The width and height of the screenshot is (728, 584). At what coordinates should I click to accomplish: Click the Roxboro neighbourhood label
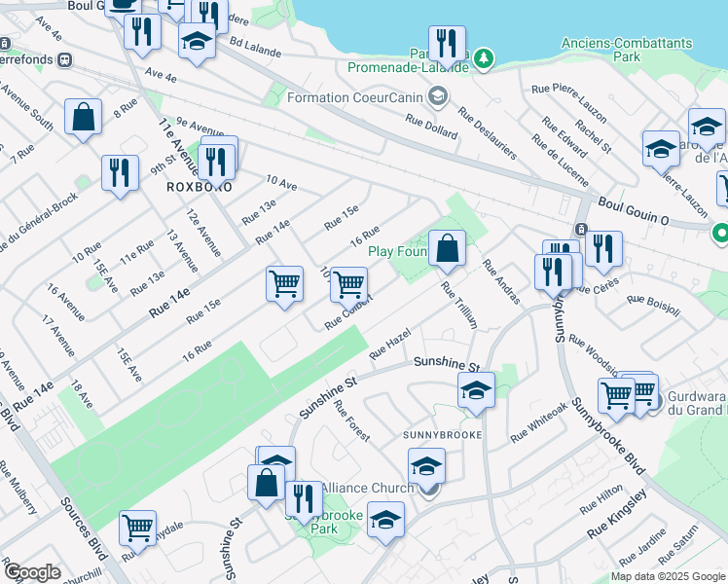point(197,187)
